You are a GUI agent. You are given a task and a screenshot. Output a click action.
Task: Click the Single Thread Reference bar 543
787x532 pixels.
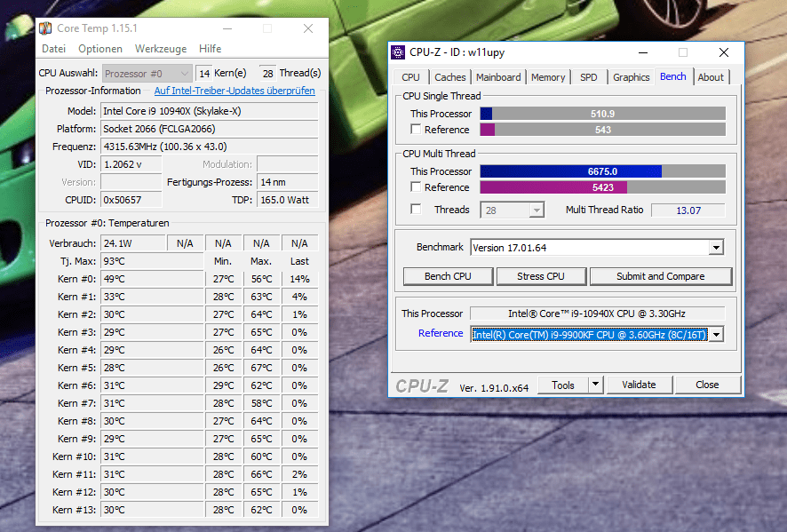[x=603, y=130]
